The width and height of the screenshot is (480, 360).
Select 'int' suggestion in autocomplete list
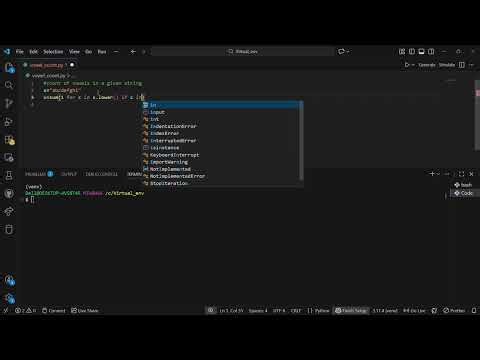click(221, 119)
